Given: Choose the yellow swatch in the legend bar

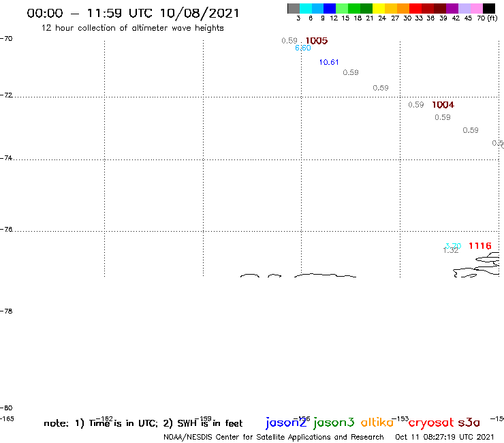Looking at the screenshot, I should point(379,8).
